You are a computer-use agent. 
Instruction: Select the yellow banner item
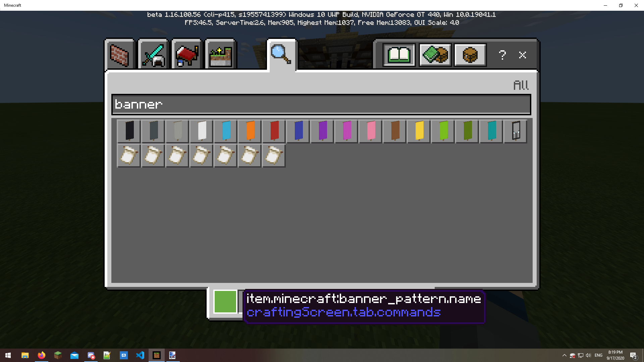(419, 131)
